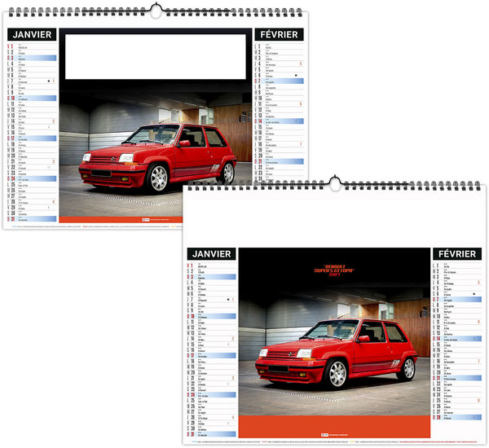Click the FÉVRIER header on the lower calendar
The image size is (489, 448).
(x=457, y=254)
